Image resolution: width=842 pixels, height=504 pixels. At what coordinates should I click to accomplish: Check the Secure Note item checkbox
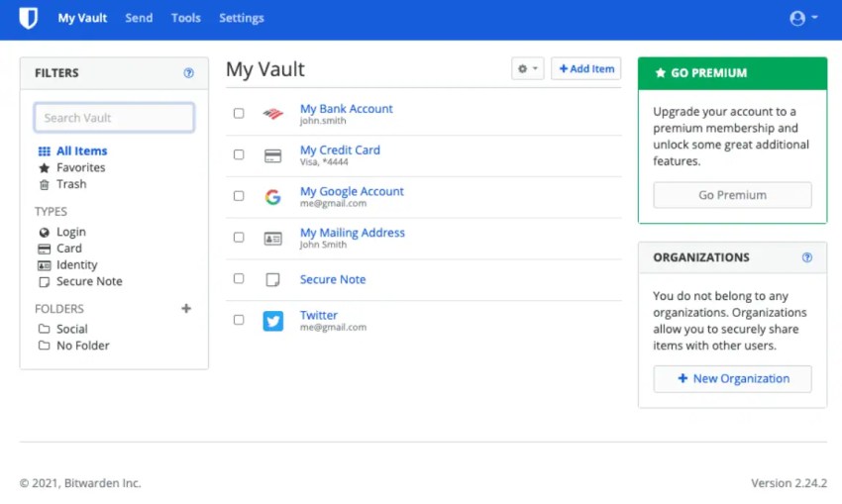click(239, 278)
